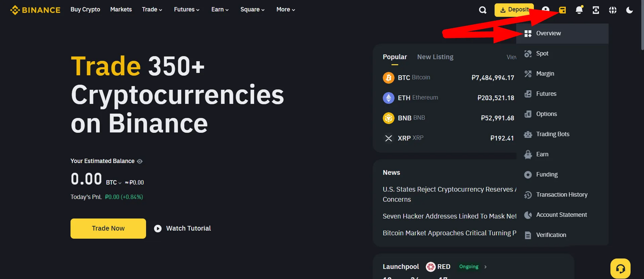This screenshot has height=279, width=644.
Task: View notifications via the bell icon
Action: 579,10
